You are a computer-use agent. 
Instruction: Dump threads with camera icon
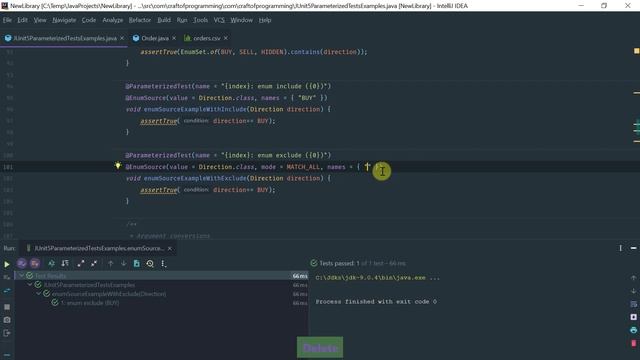point(7,320)
